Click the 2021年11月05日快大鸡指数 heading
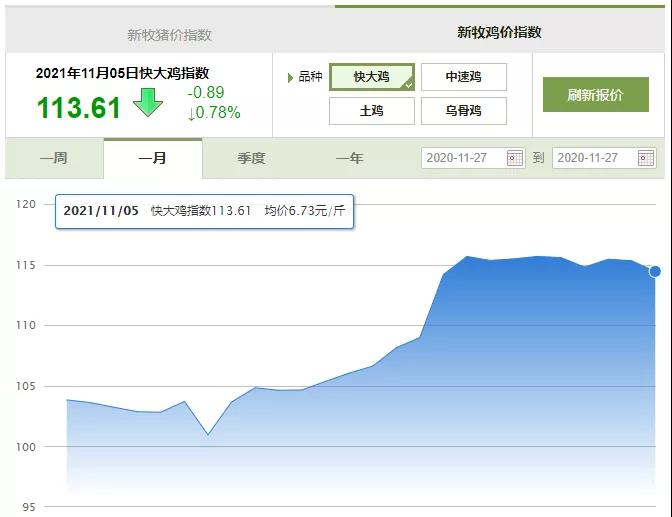The width and height of the screenshot is (672, 517). click(x=123, y=73)
